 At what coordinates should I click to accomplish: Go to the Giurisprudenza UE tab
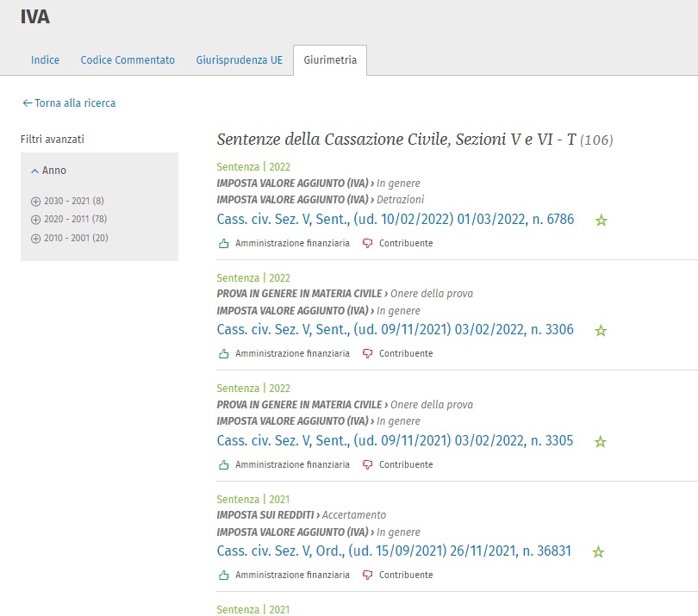[239, 60]
